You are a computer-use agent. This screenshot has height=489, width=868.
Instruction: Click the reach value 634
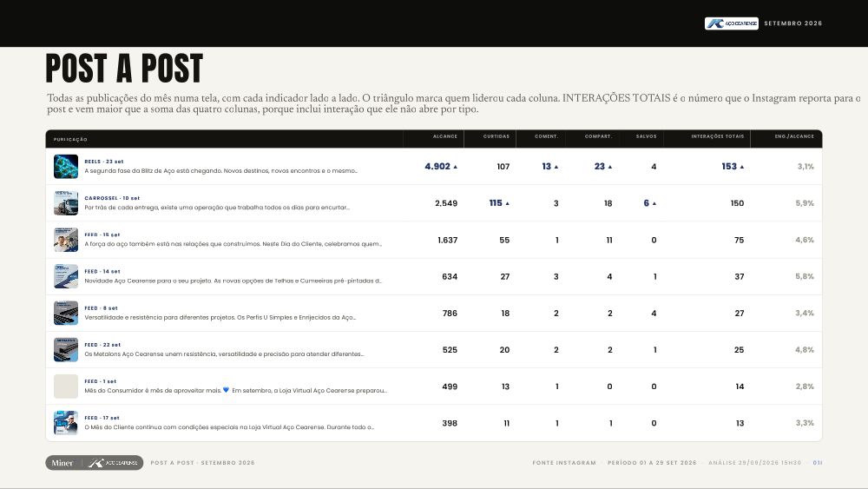coord(450,276)
